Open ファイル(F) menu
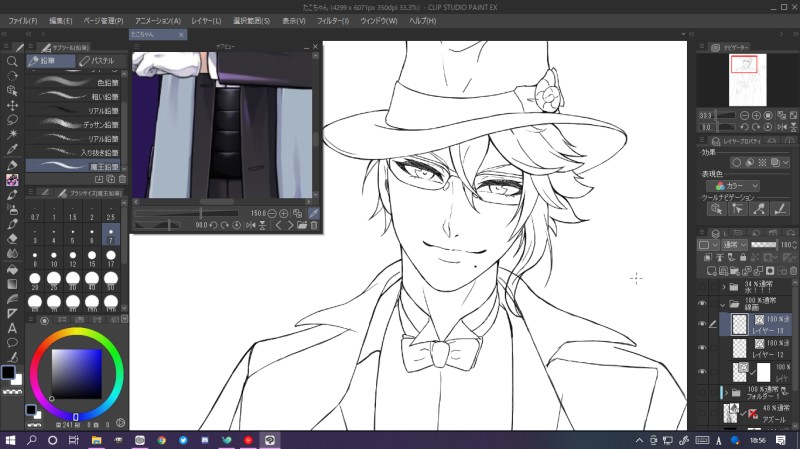 click(22, 21)
